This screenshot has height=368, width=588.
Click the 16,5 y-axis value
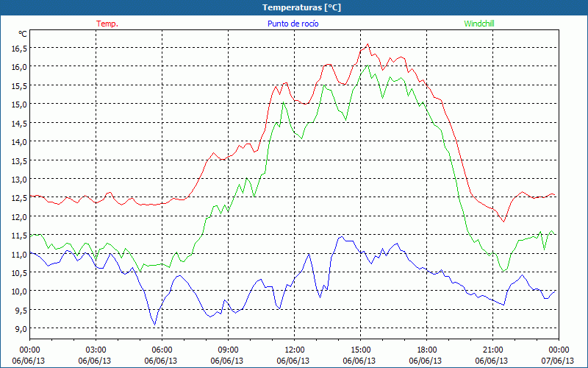click(x=19, y=49)
